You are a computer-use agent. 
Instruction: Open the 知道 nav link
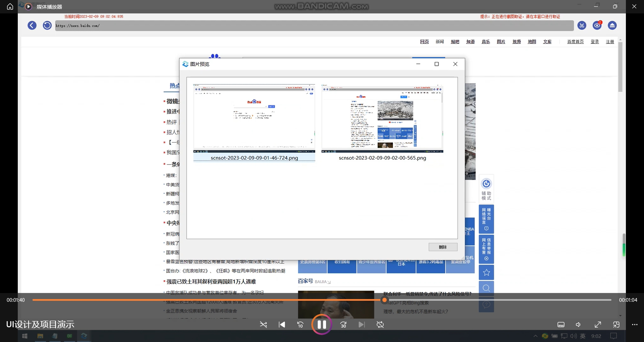[470, 42]
